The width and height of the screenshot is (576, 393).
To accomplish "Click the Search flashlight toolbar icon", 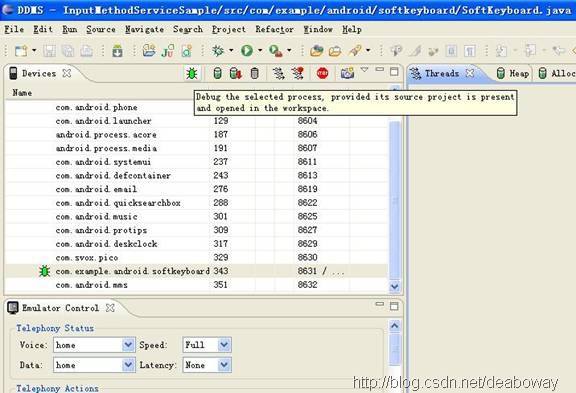I will pos(355,50).
